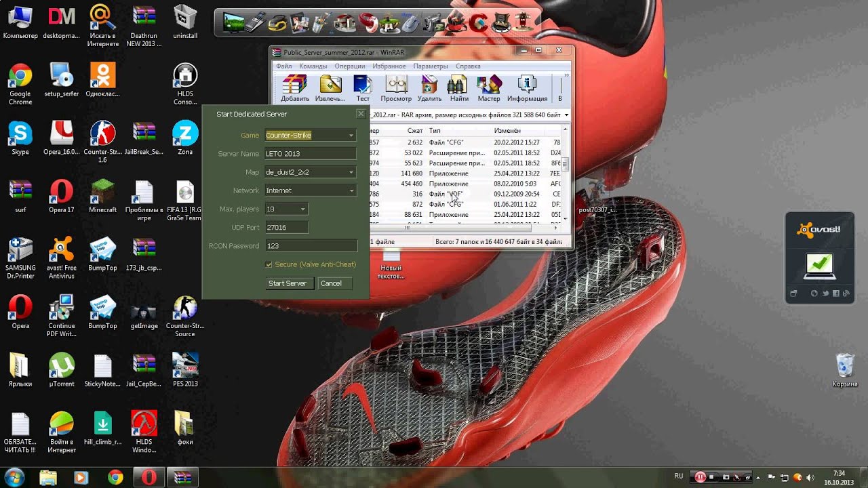Open the Counter-Strike 1.6 desktop shortcut
This screenshot has width=868, height=488.
(102, 142)
